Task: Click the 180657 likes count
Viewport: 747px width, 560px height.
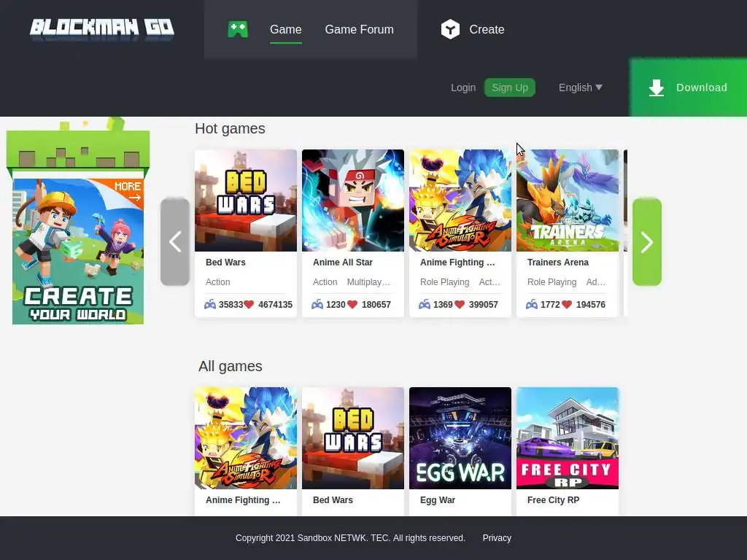Action: pyautogui.click(x=376, y=305)
